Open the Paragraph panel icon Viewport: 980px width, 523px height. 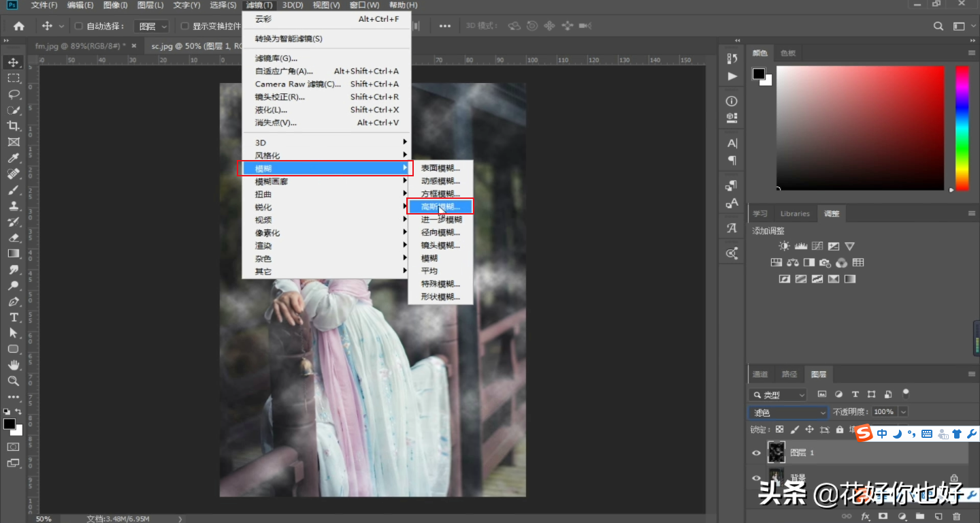732,160
